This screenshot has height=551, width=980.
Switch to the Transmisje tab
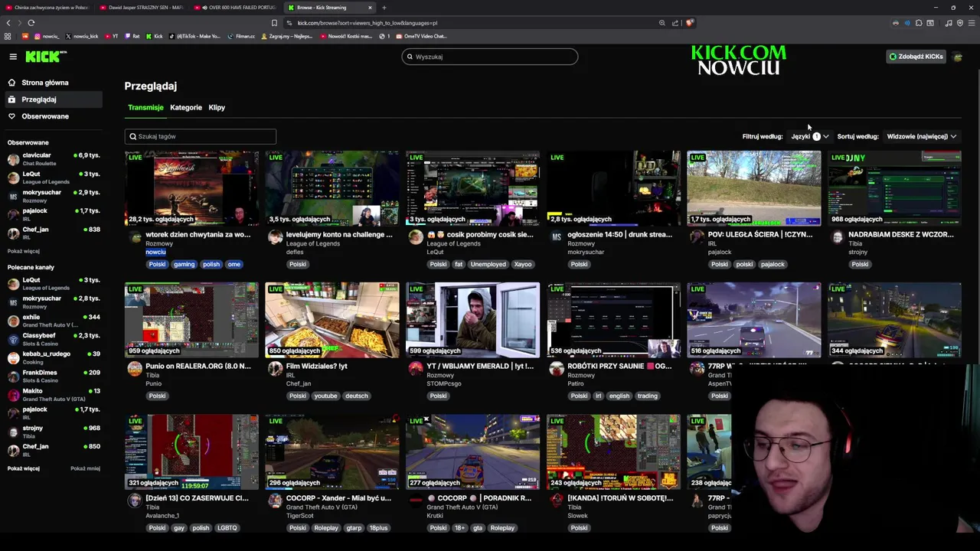145,107
